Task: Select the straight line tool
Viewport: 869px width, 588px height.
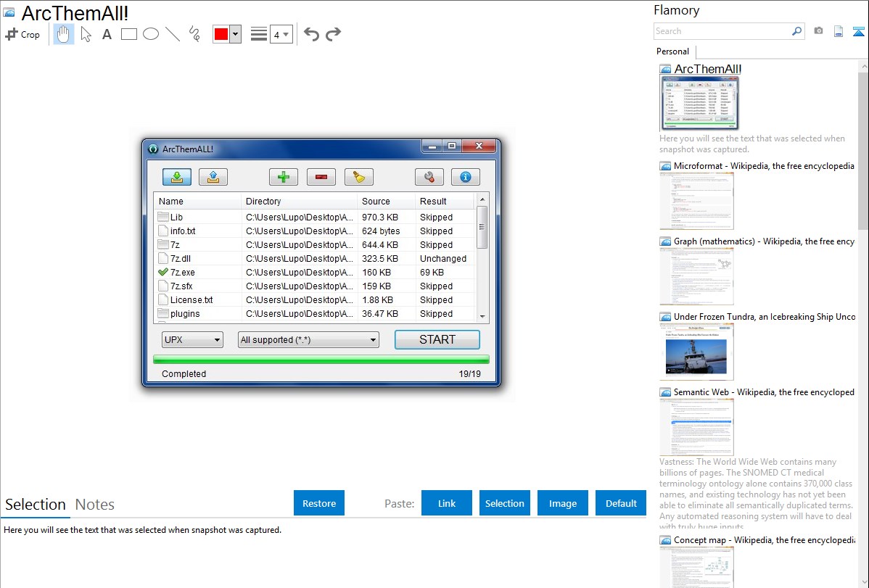Action: [x=173, y=34]
